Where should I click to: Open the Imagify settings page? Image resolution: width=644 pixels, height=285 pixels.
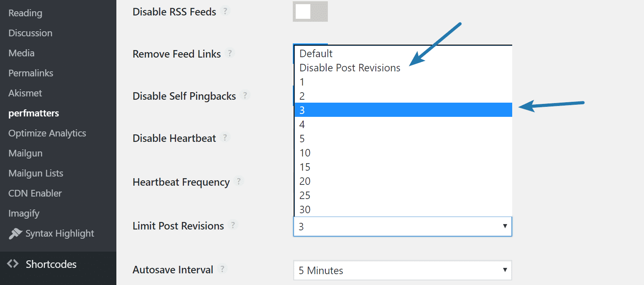[24, 213]
